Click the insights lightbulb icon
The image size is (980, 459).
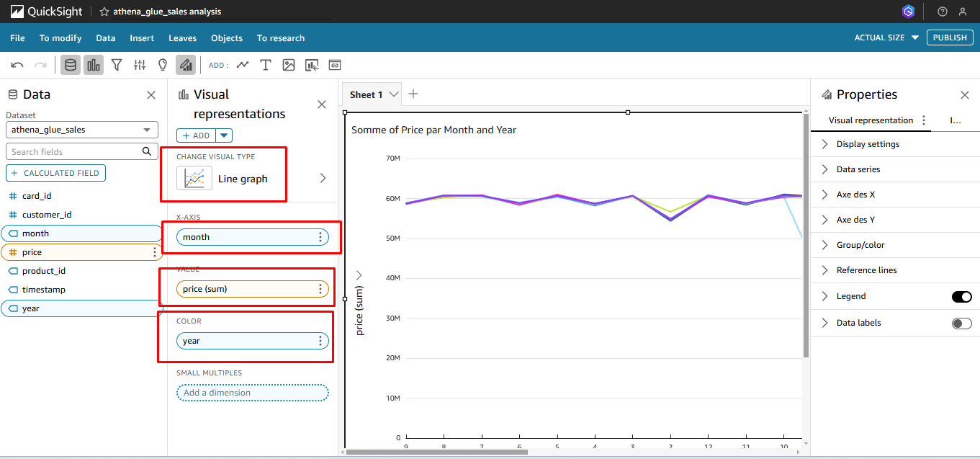[163, 65]
